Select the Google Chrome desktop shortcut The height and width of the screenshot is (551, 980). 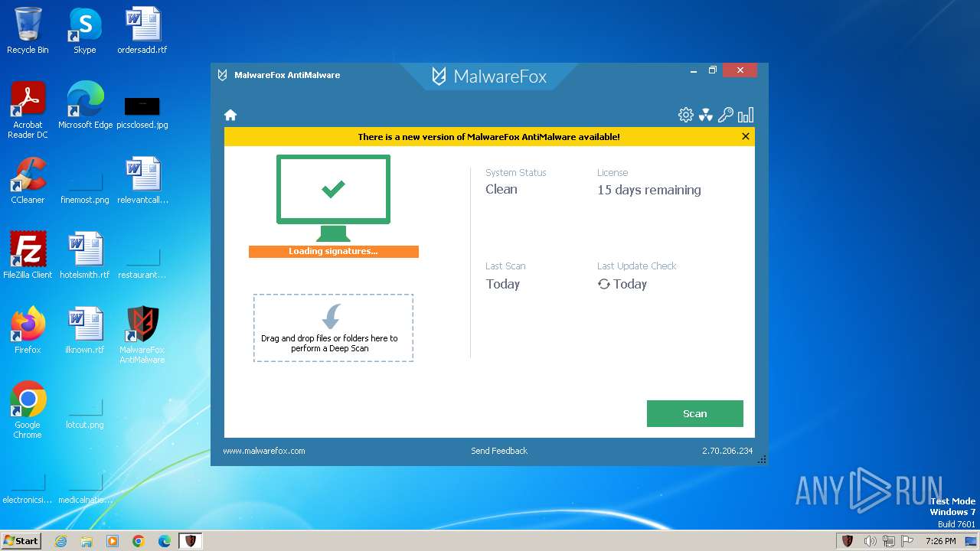click(28, 410)
